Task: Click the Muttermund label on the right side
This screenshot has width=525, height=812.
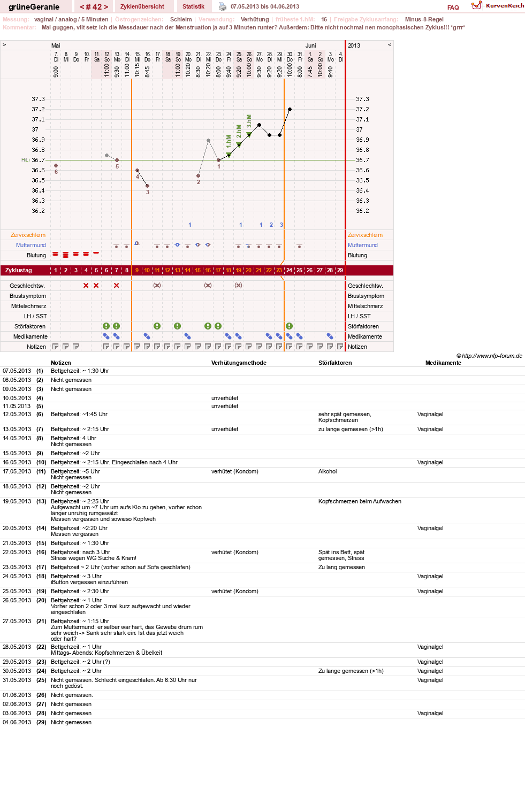Action: click(363, 245)
